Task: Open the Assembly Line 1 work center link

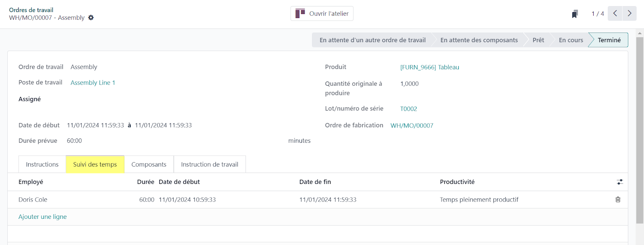Action: point(93,83)
